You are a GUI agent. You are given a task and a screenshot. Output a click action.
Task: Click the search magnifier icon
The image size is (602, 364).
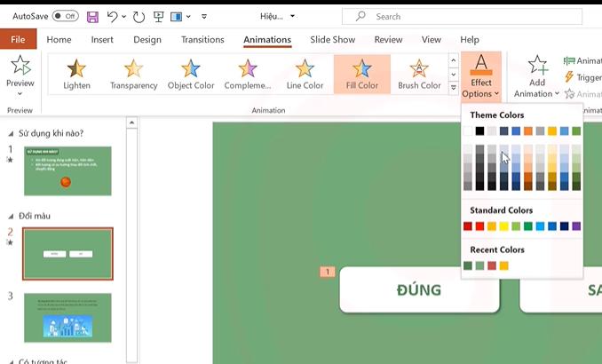click(x=360, y=16)
